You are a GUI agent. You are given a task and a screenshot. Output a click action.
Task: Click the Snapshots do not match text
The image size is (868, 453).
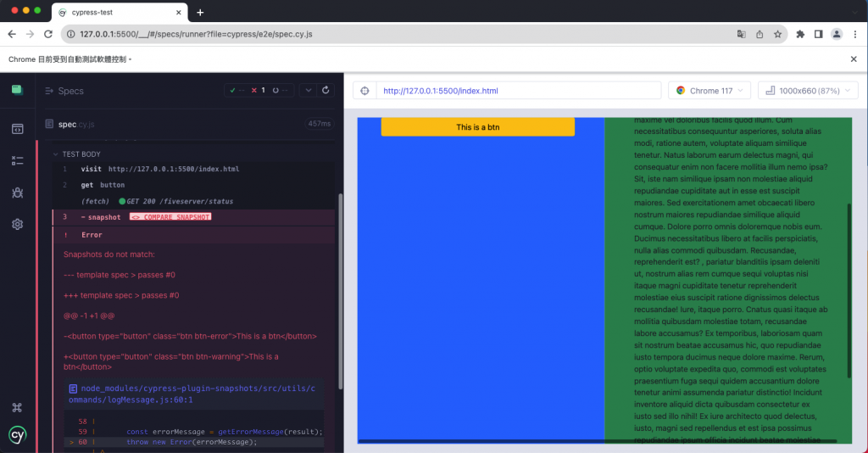coord(109,254)
